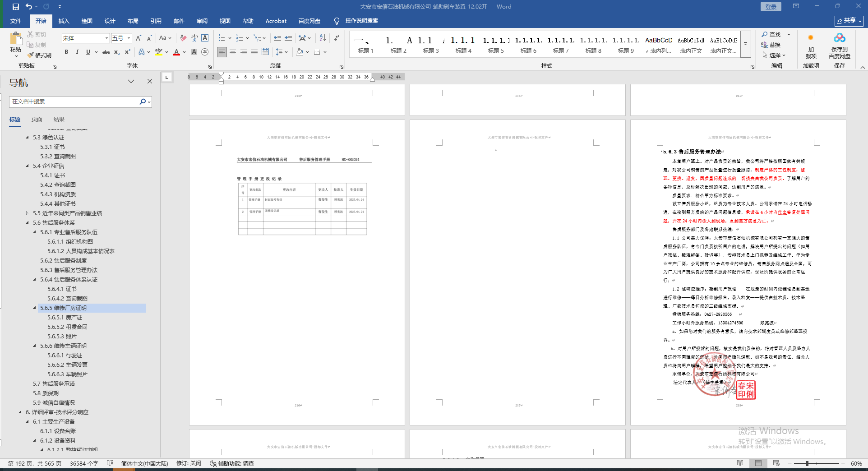Open change case Aa dropdown

165,38
